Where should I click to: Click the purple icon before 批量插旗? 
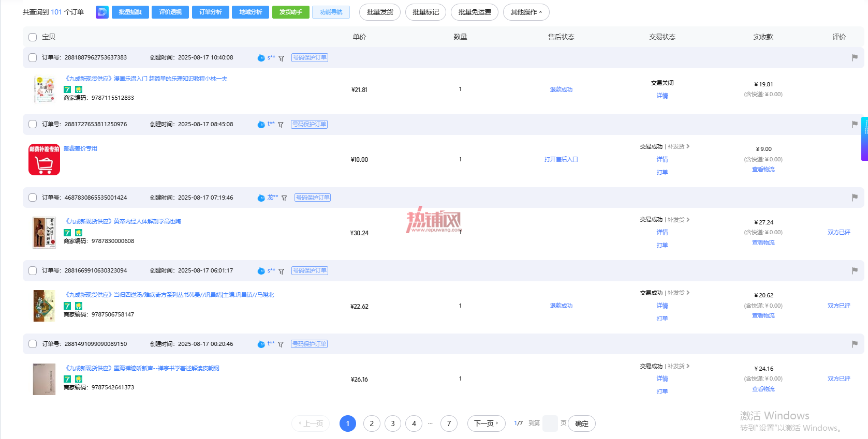tap(102, 12)
